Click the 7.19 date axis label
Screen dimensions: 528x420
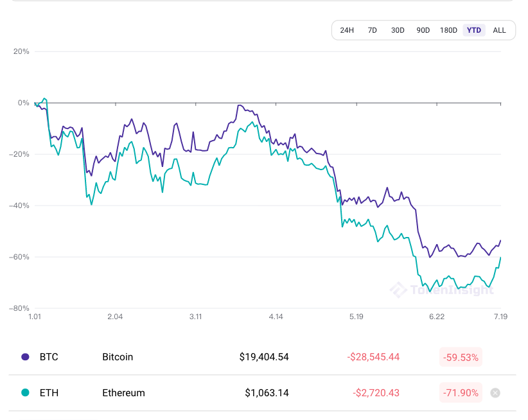(x=501, y=317)
